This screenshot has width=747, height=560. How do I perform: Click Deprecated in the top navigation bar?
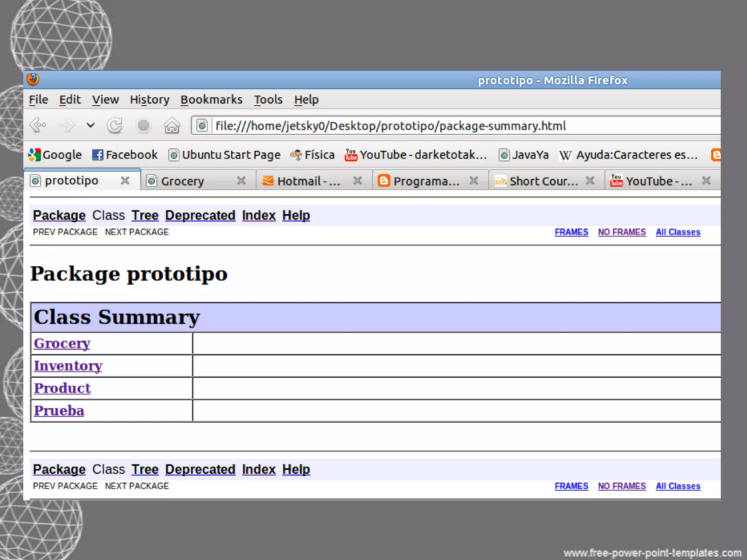[200, 215]
